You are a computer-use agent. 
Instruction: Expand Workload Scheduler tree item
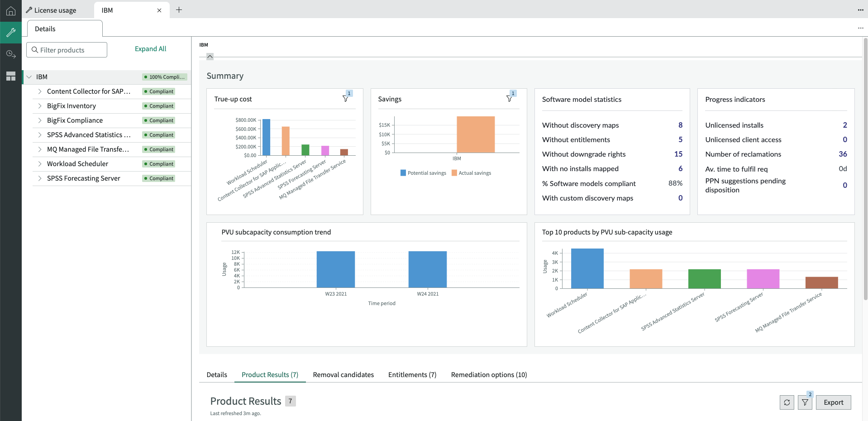pos(40,164)
